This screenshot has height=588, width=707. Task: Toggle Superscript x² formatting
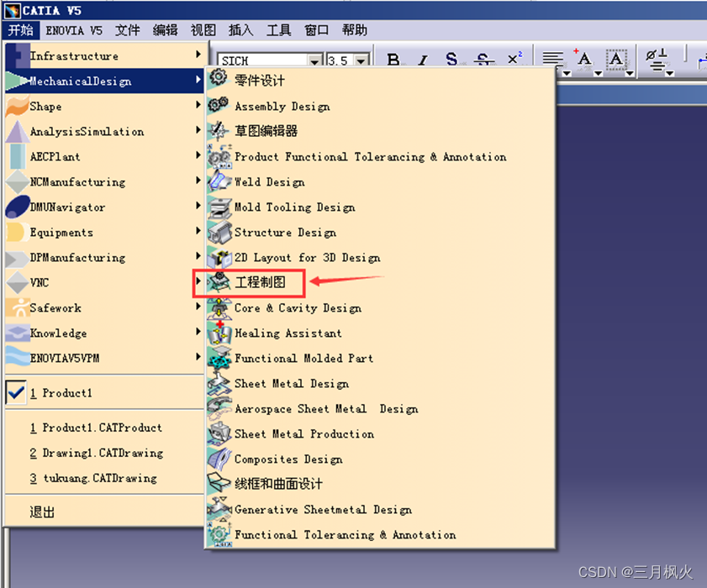click(x=514, y=59)
